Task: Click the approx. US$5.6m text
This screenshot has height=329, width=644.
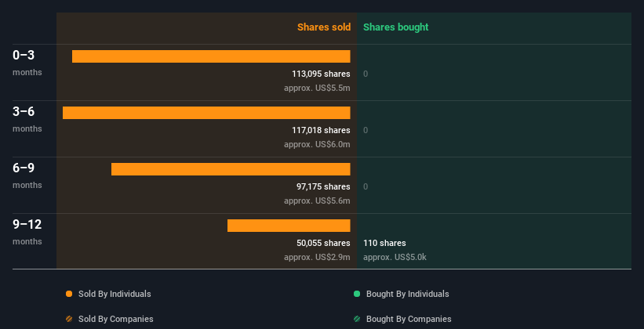Action: click(x=317, y=201)
